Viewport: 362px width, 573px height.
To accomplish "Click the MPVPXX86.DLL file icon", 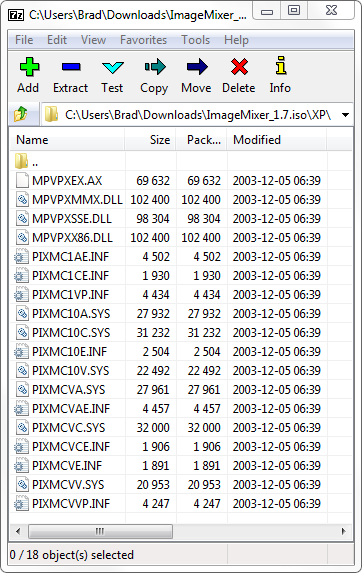I will click(x=22, y=237).
